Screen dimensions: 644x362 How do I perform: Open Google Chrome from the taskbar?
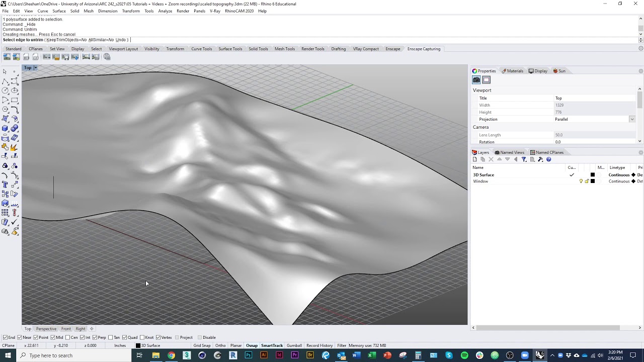(171, 355)
